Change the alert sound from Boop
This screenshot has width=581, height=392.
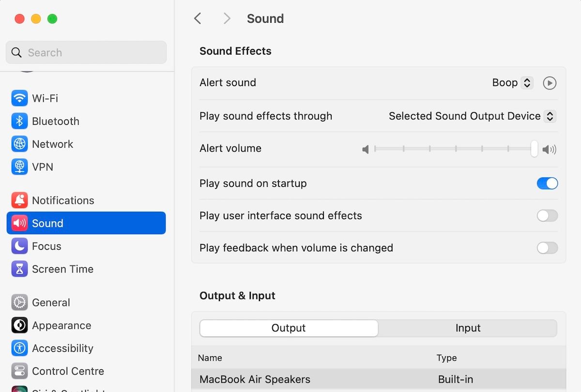(x=512, y=83)
